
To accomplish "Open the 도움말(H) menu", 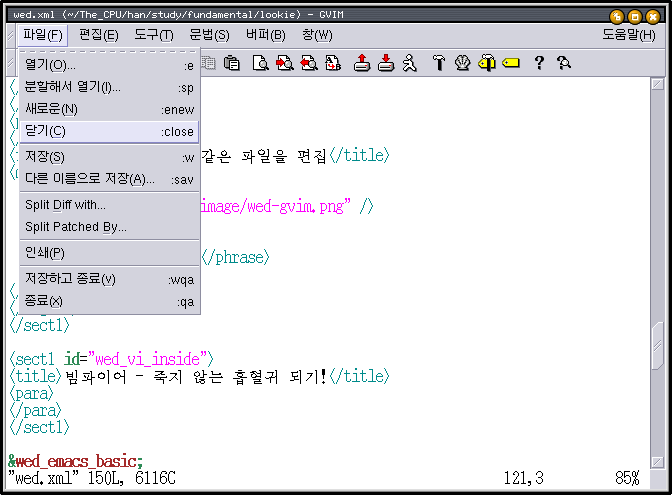I will coord(629,35).
